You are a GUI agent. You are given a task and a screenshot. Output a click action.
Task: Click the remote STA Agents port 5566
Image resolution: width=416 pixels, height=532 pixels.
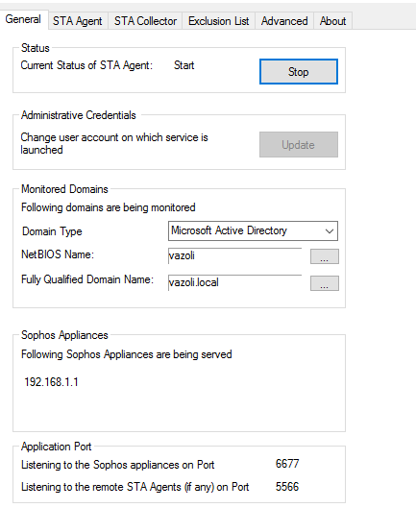287,487
